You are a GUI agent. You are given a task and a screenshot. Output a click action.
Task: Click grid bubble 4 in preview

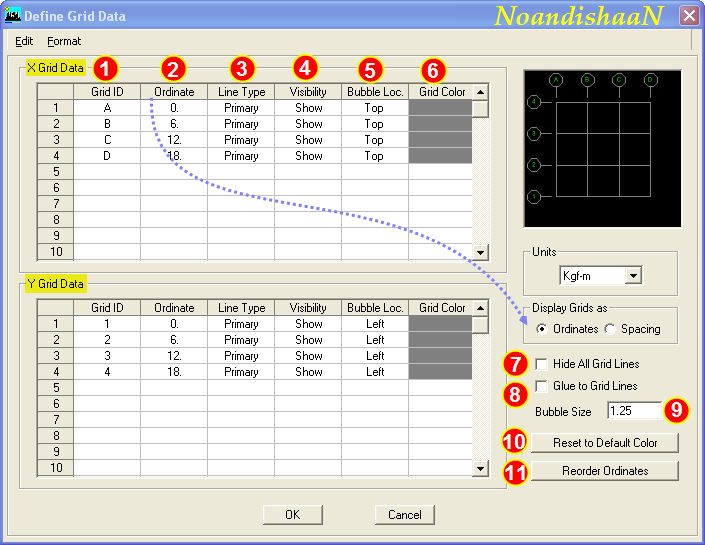point(534,102)
